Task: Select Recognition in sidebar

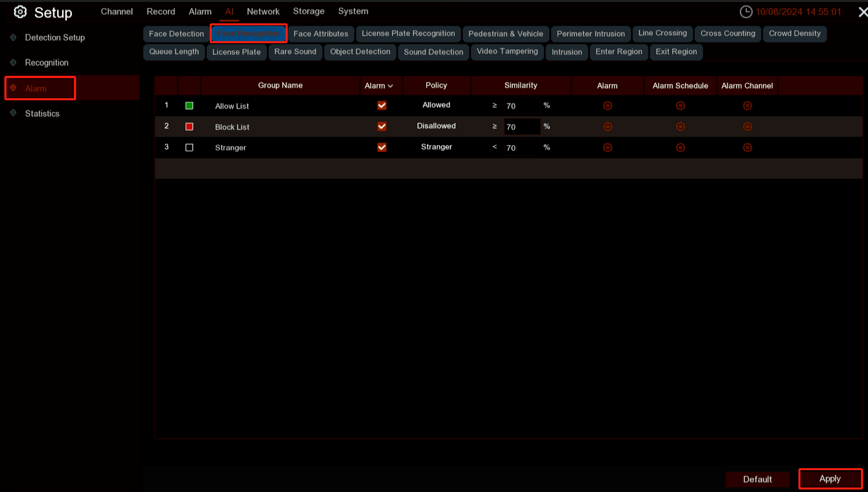Action: point(47,63)
